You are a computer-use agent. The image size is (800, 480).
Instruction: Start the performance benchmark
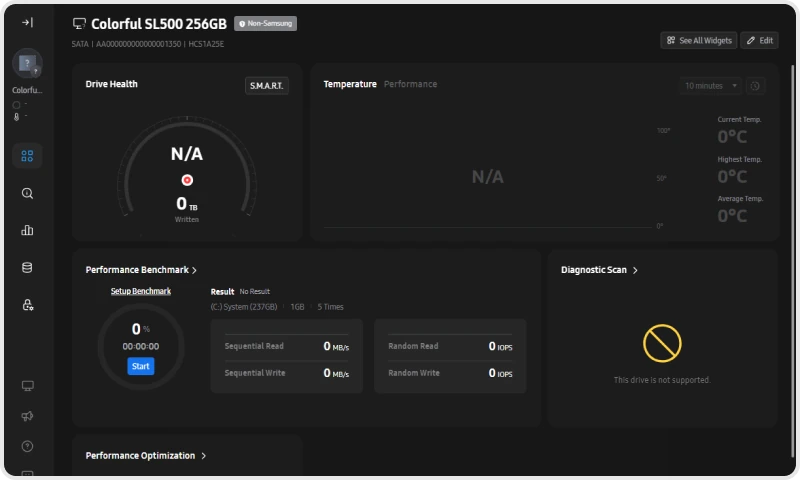point(141,366)
